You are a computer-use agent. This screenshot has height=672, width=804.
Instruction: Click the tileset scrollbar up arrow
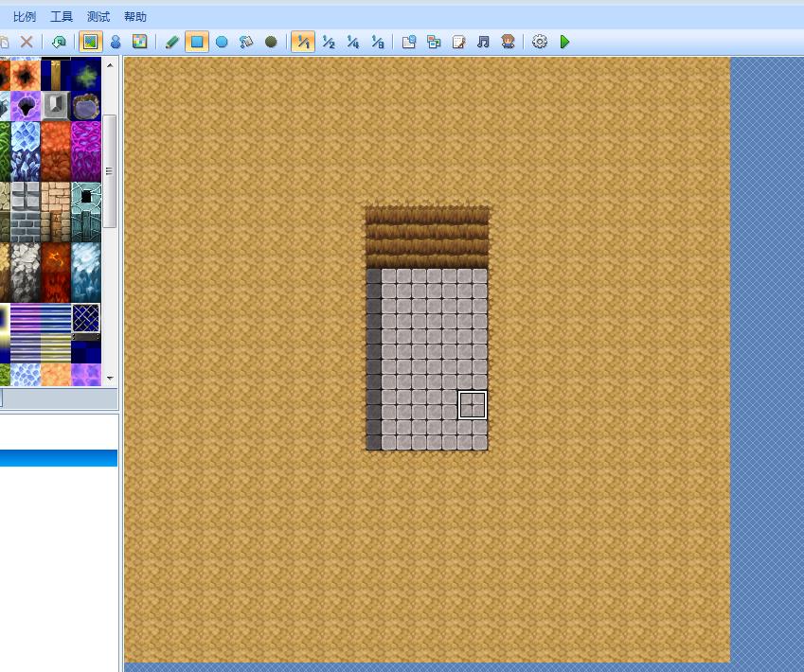(110, 65)
